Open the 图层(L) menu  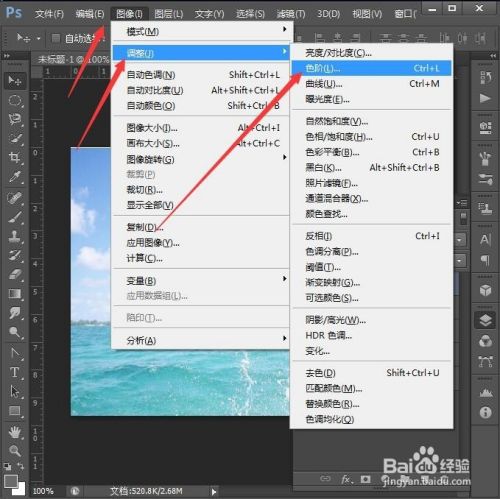click(168, 14)
